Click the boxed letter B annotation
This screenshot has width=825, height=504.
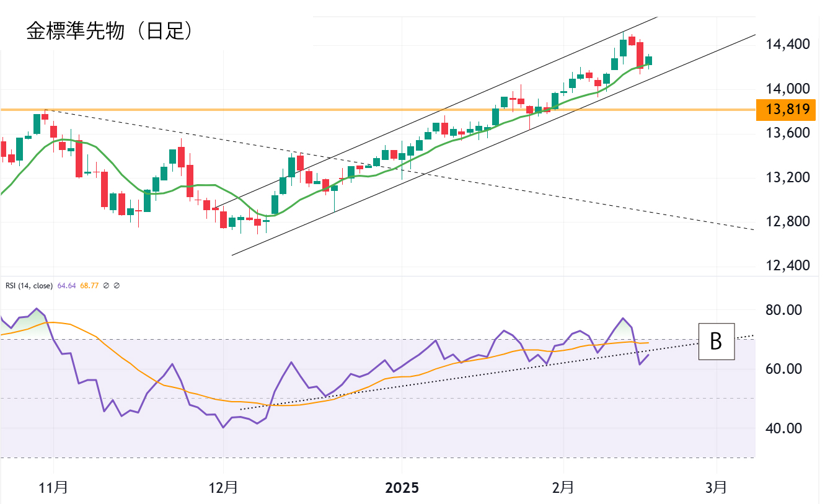tap(716, 342)
